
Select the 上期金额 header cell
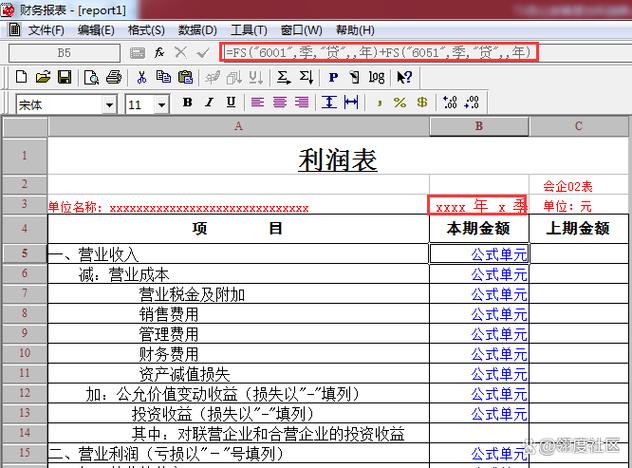[x=578, y=229]
